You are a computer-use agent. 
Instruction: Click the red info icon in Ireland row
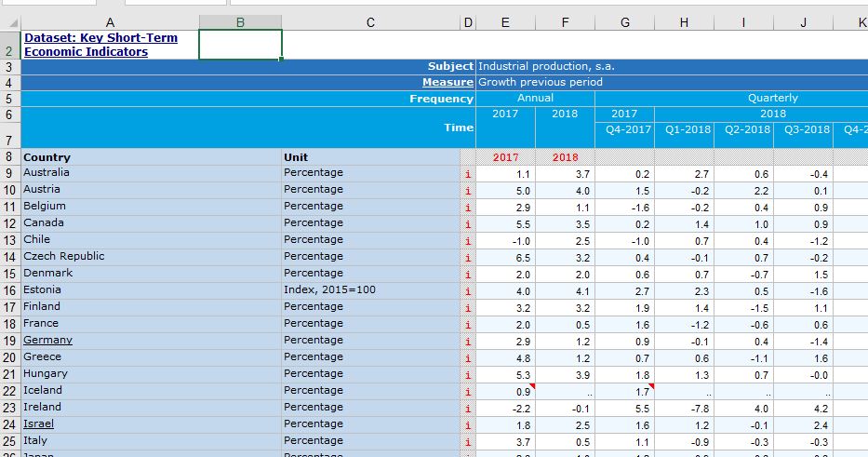468,409
